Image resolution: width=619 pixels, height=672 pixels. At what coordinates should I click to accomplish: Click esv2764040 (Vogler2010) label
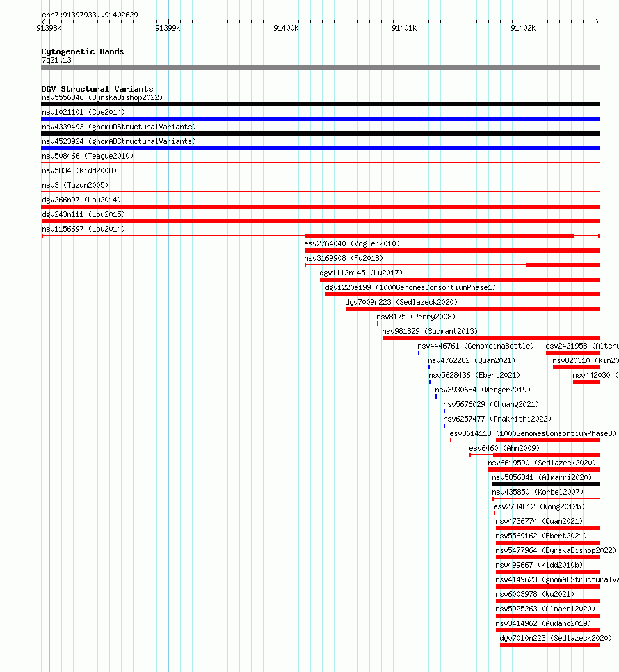tap(352, 243)
